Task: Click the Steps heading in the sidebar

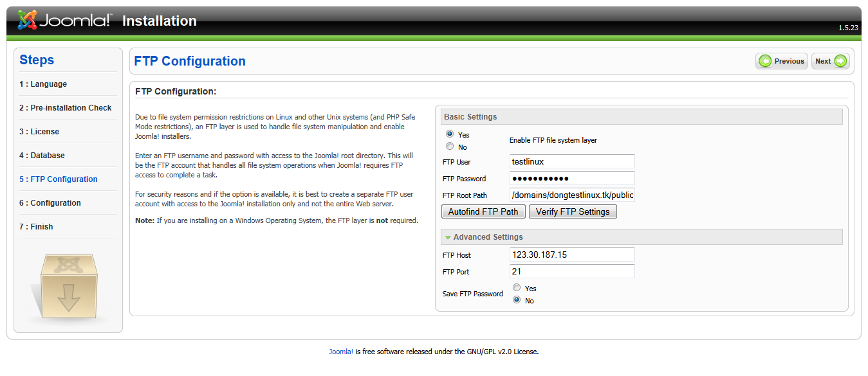Action: point(37,60)
